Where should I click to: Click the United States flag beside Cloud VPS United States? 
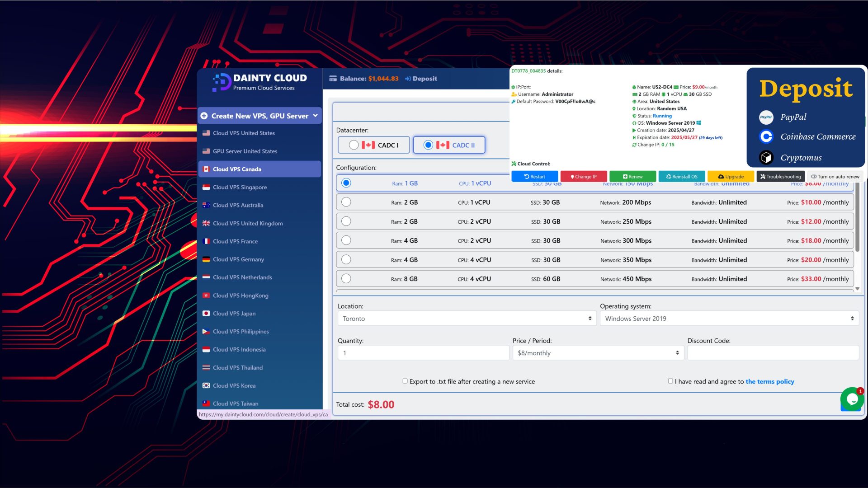click(206, 133)
